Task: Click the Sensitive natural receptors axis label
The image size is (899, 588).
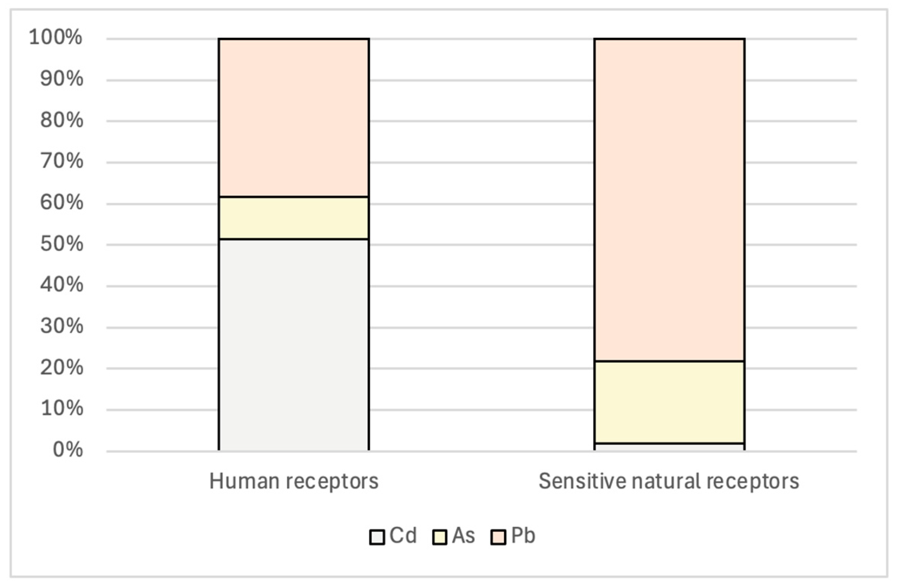Action: click(x=669, y=481)
